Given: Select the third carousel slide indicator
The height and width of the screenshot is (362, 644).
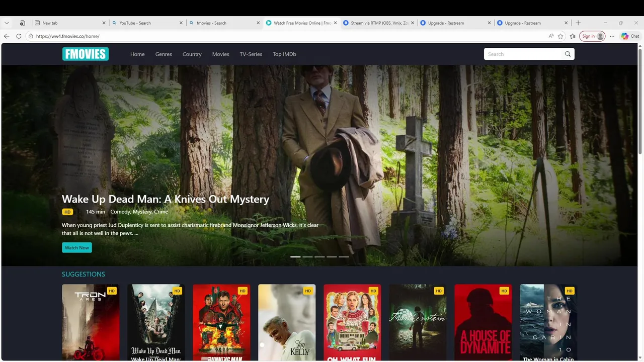Looking at the screenshot, I should [x=319, y=256].
